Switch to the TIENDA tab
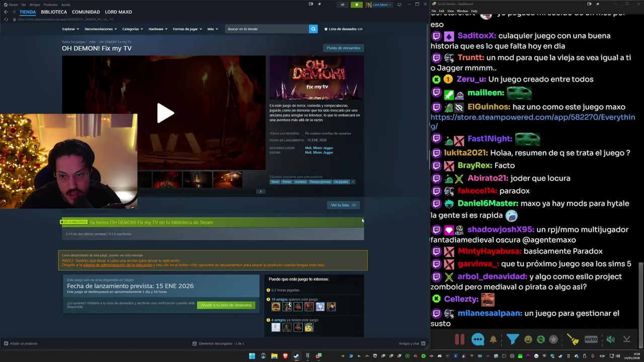 point(28,12)
